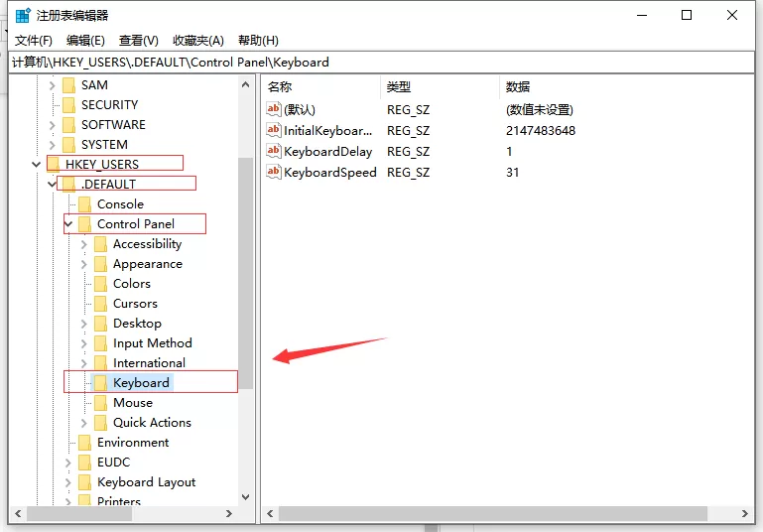Select the SOFTWARE folder icon

click(x=69, y=125)
